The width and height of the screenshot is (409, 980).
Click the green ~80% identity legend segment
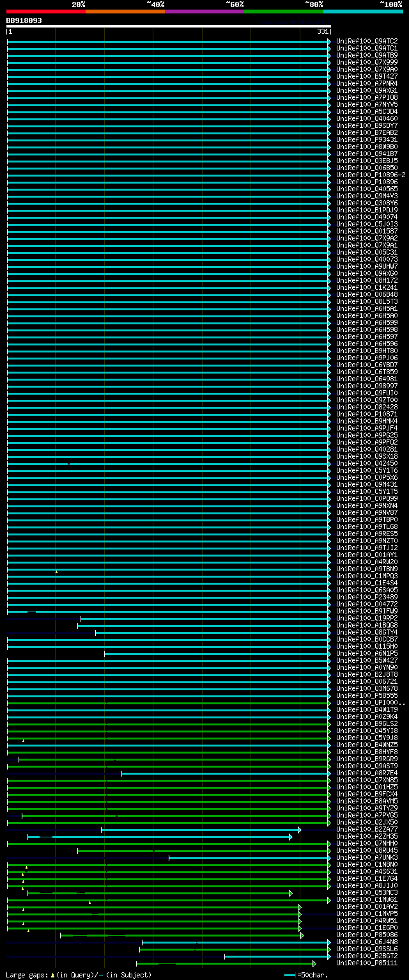click(284, 12)
